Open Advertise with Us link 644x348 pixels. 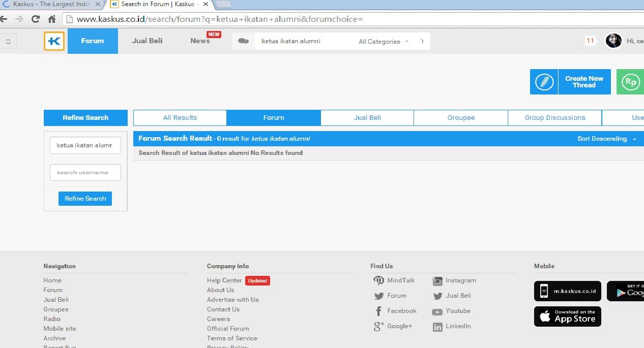click(232, 300)
